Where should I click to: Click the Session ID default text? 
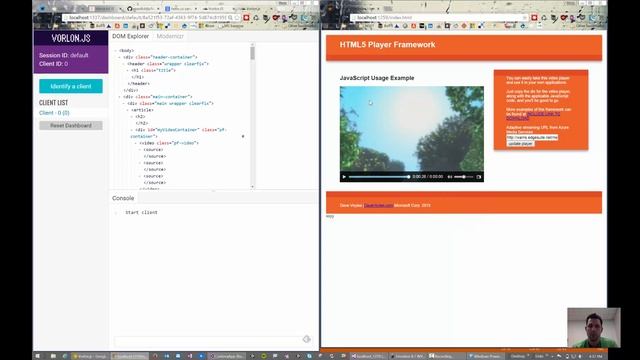(x=64, y=55)
